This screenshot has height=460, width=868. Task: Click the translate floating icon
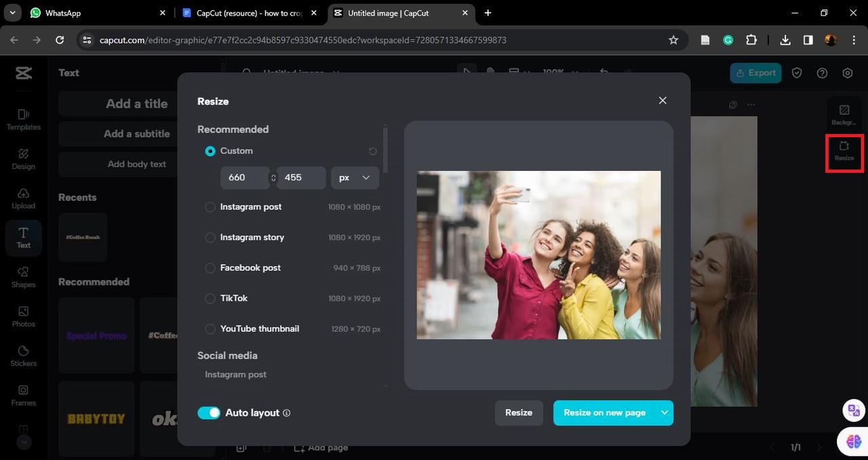[x=854, y=410]
